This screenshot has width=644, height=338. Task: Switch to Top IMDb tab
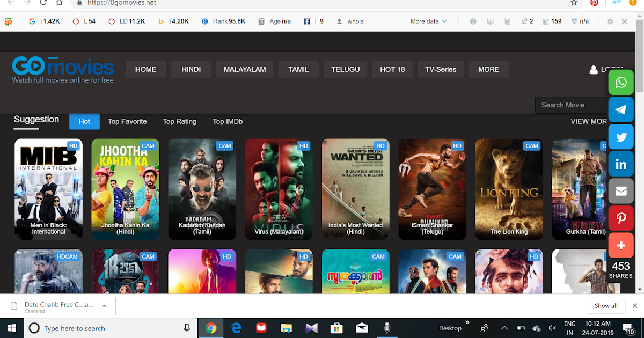click(228, 121)
